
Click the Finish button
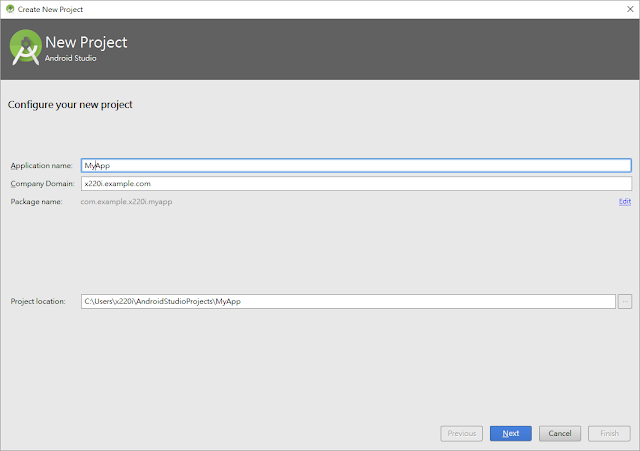609,433
